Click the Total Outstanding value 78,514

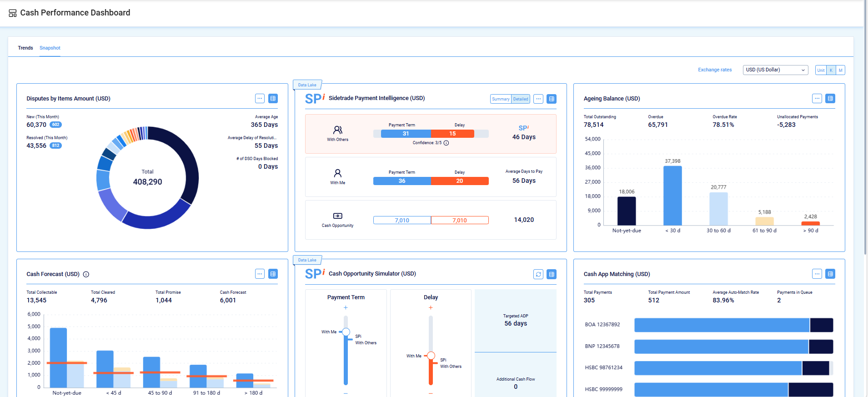594,125
